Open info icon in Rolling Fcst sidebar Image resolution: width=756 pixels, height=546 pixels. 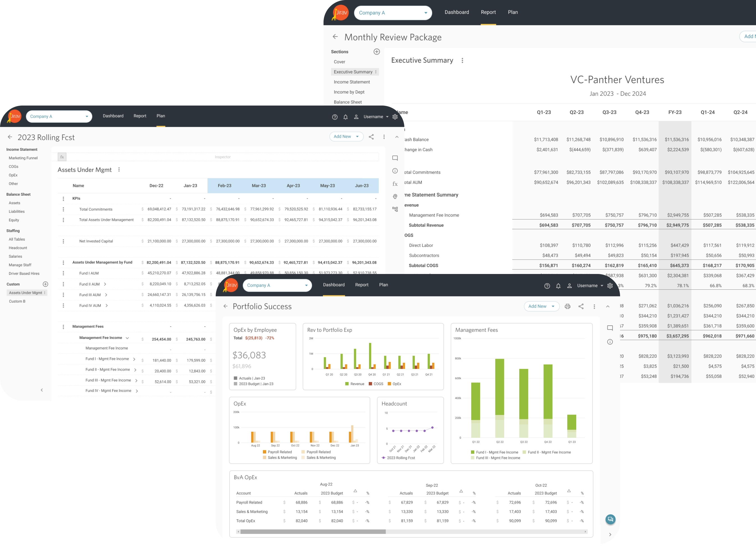coord(395,171)
